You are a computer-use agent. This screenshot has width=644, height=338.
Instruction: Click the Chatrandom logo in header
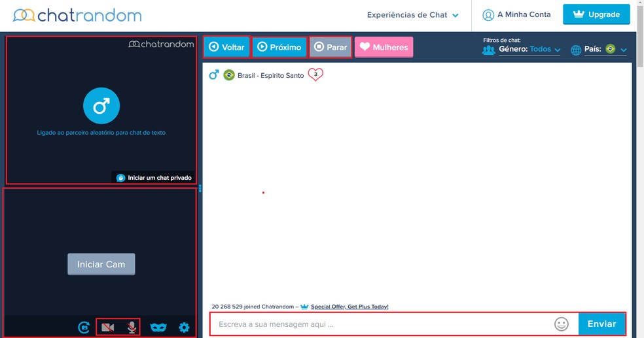point(77,16)
